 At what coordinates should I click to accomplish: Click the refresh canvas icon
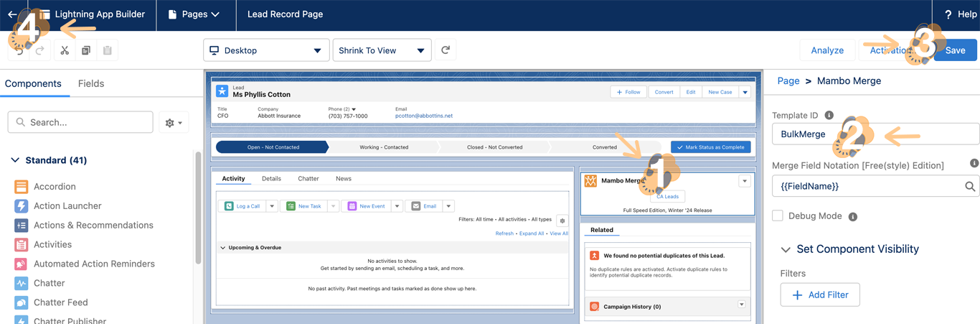[446, 50]
